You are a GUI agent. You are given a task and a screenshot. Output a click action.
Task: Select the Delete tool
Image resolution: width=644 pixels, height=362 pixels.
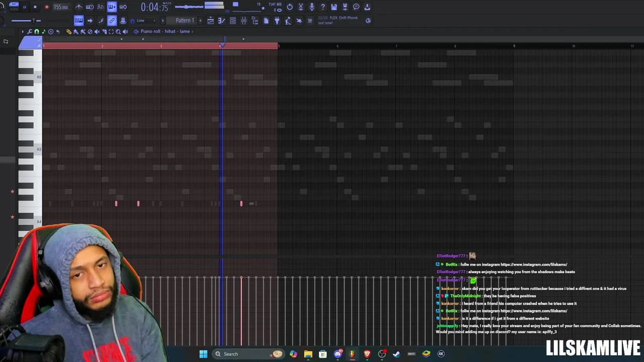[90, 32]
